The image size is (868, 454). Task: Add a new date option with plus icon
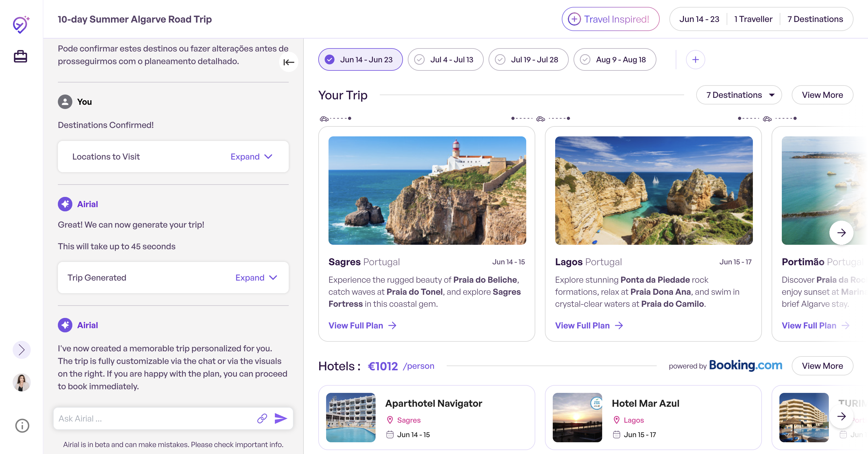pyautogui.click(x=696, y=60)
